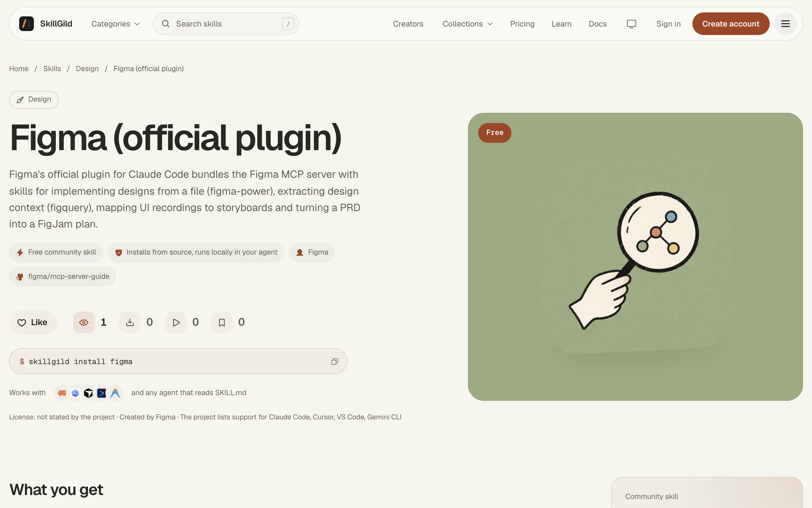Open the hamburger menu
Screen dimensions: 812x508
coord(785,24)
